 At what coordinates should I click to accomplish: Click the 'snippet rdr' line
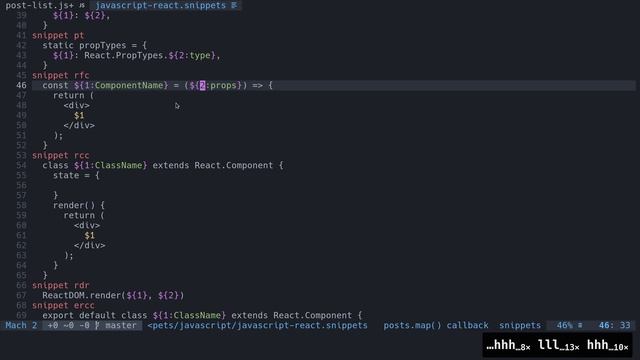point(60,285)
